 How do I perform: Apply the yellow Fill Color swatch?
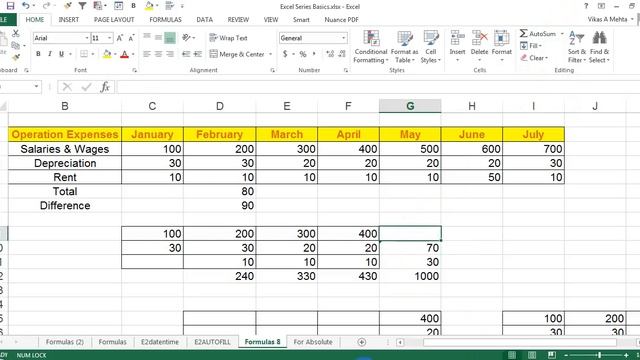[107, 54]
